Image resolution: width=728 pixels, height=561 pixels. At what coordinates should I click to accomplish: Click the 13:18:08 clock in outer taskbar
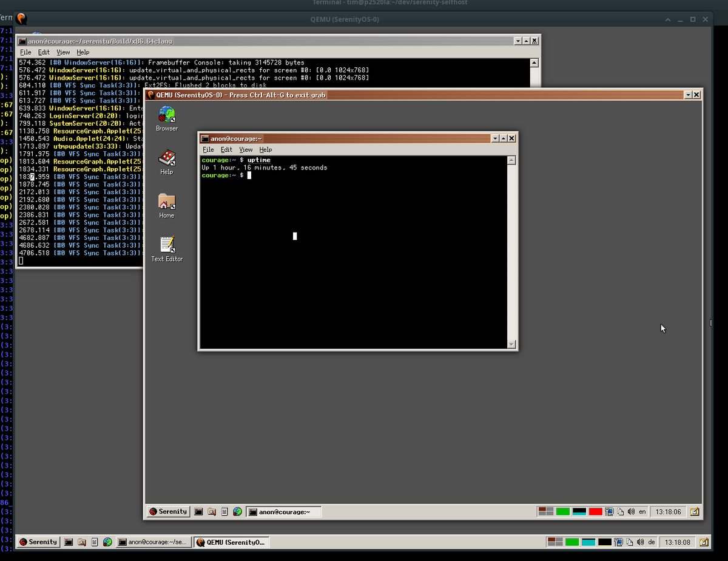coord(678,542)
